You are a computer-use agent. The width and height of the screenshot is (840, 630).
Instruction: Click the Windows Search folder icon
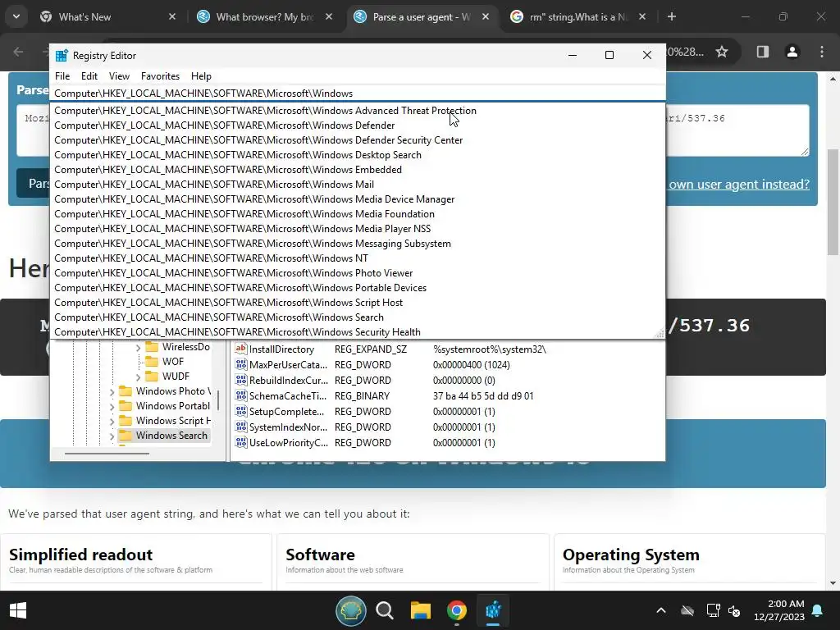126,435
